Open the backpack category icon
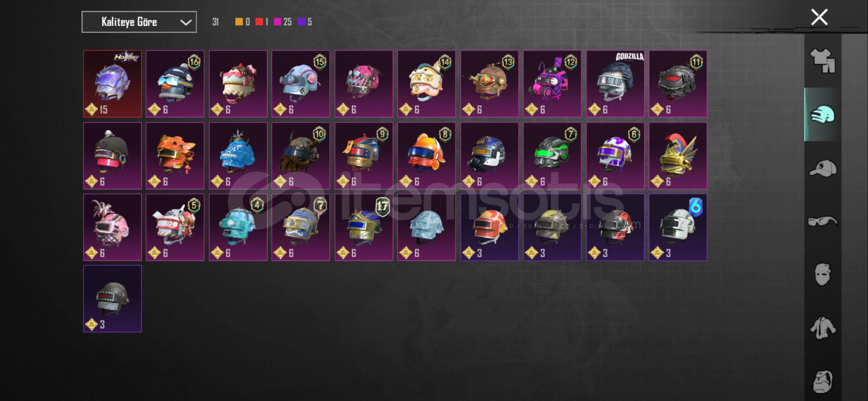Screen dimensions: 868x401 tap(822, 381)
